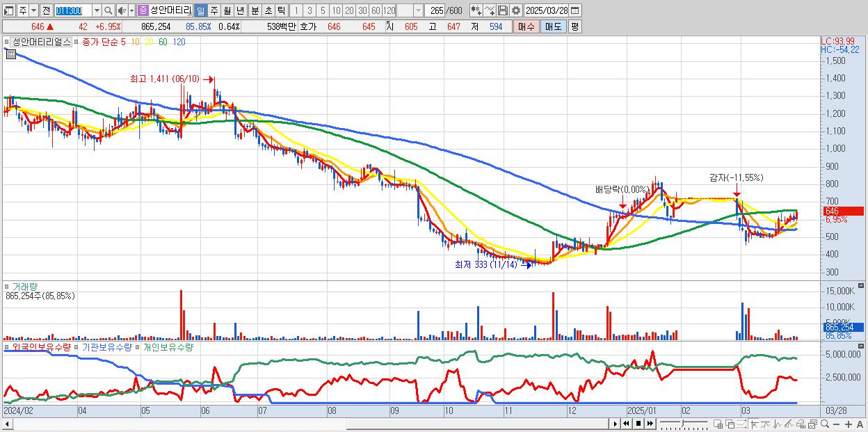Toggle the 외국인보유수량 indicator marker

pyautogui.click(x=7, y=346)
